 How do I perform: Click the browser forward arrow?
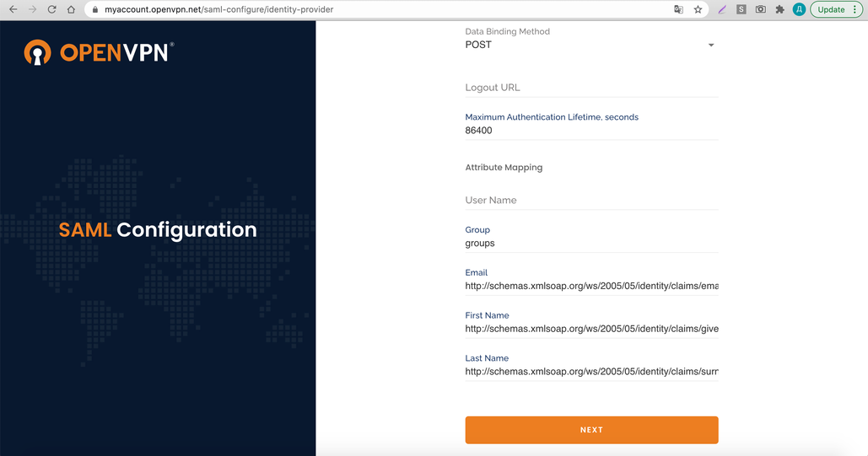point(33,9)
